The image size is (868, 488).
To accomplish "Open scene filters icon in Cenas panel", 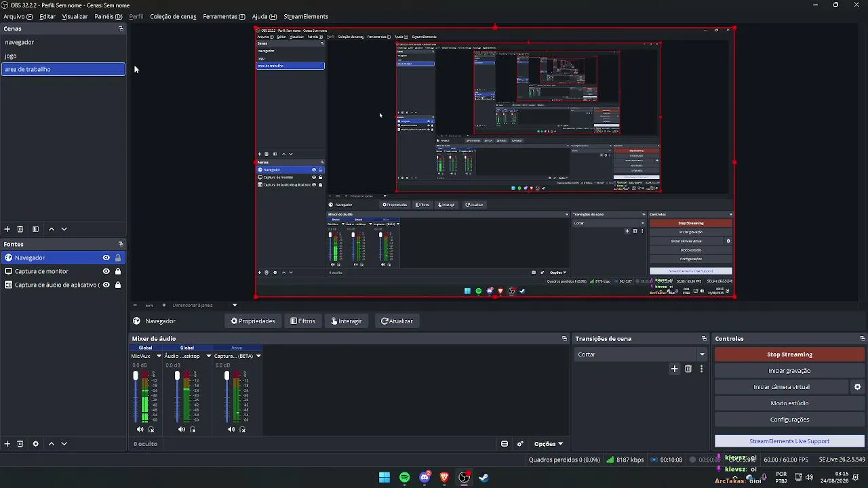I will click(35, 229).
